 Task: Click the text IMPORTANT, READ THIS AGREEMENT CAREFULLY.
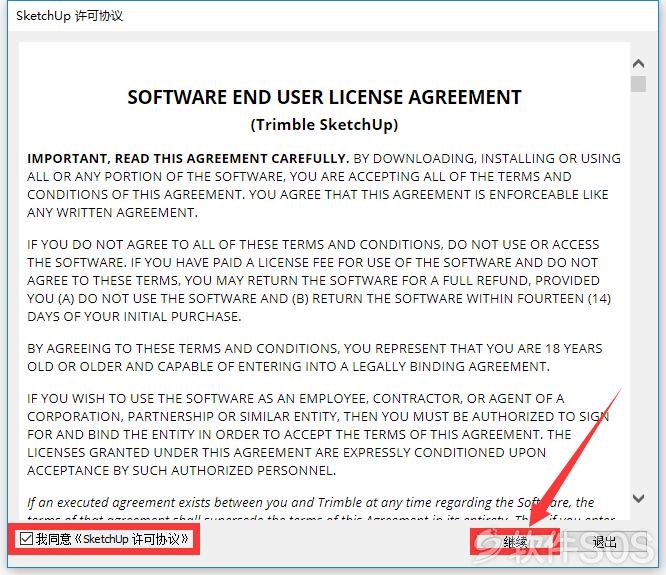click(188, 158)
